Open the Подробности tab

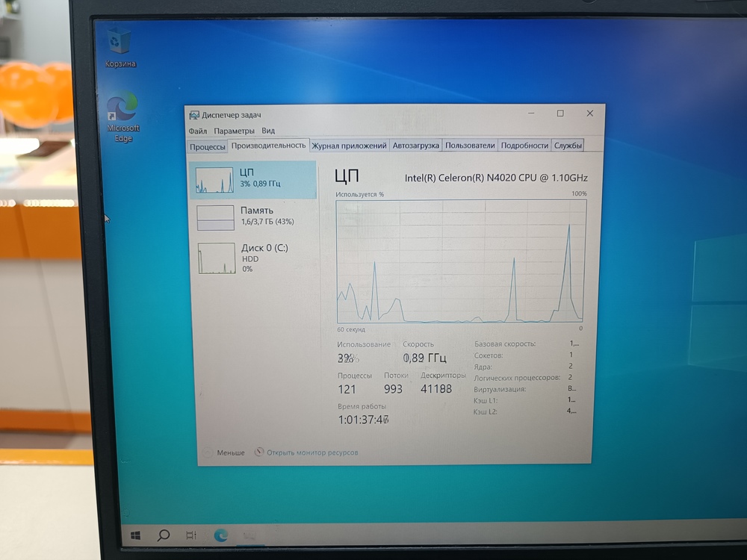[525, 146]
